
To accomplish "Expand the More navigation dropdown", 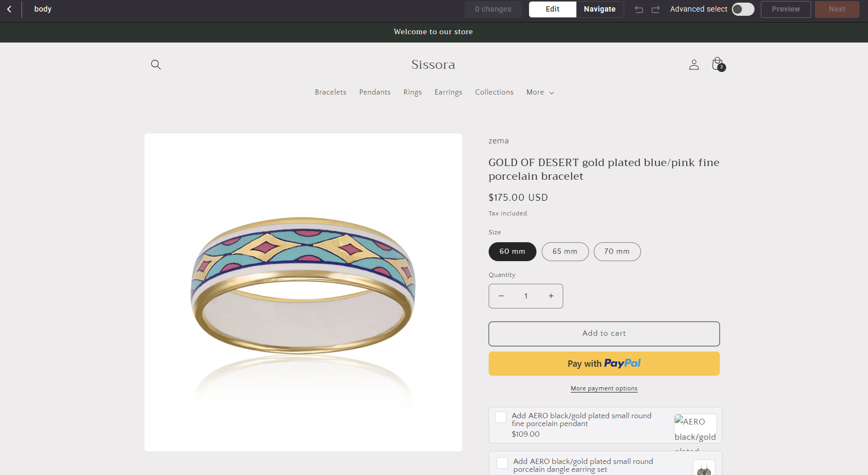I will [x=540, y=92].
